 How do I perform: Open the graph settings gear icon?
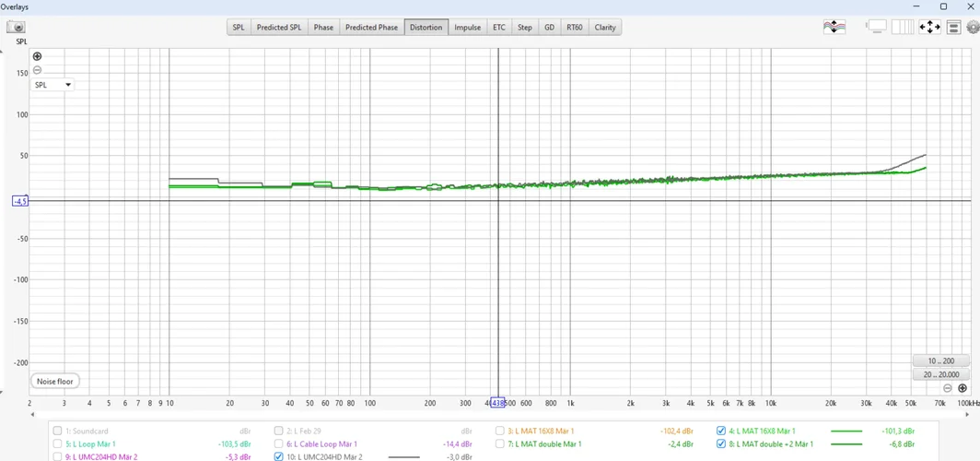click(972, 28)
